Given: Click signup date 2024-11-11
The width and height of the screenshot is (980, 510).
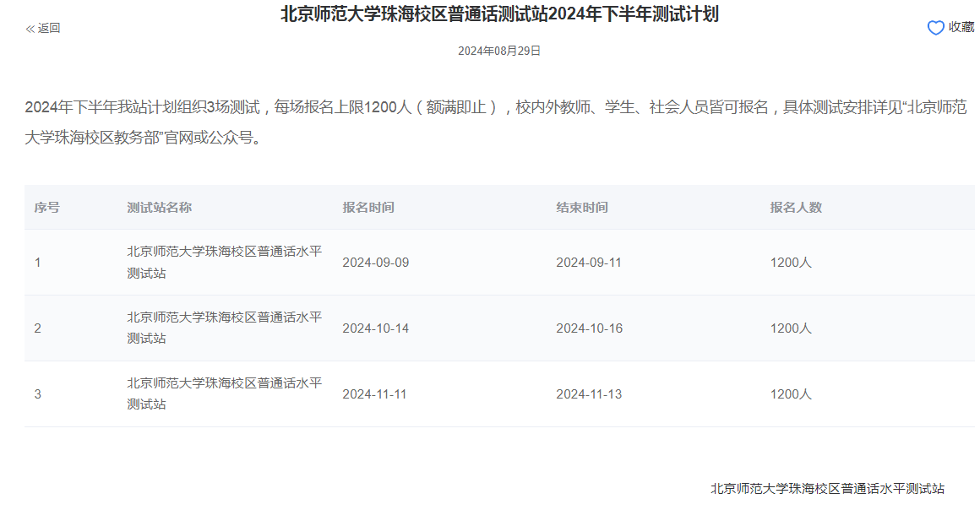Looking at the screenshot, I should point(374,394).
